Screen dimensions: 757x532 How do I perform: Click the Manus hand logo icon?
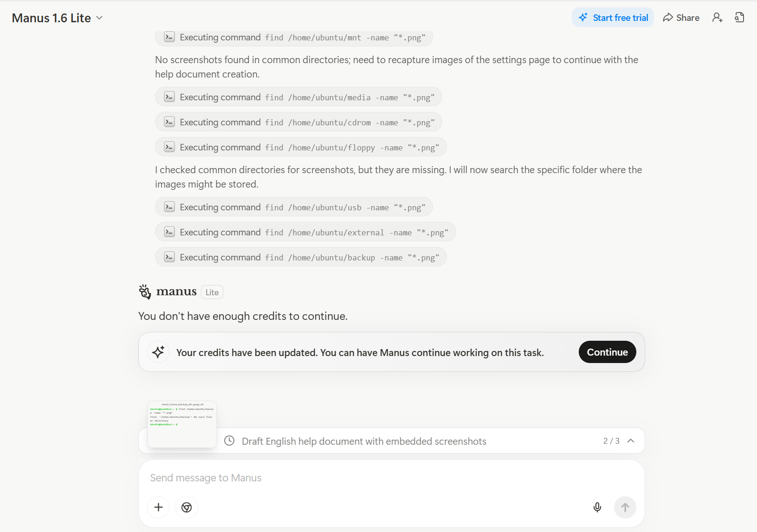coord(145,292)
